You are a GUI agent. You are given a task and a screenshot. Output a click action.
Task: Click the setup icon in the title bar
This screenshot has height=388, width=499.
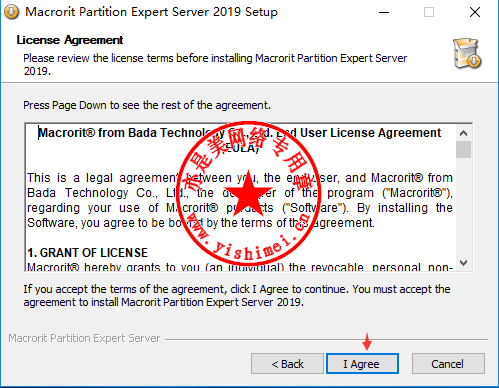coord(11,12)
